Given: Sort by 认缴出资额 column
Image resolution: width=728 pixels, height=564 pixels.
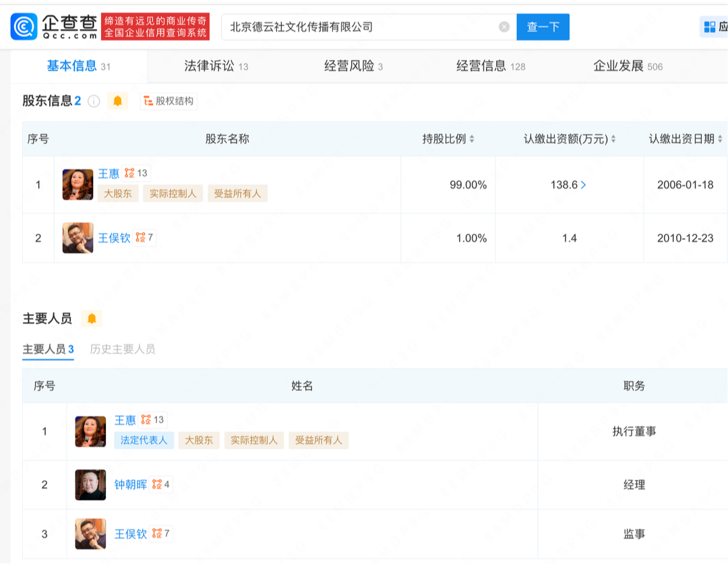Looking at the screenshot, I should click(613, 139).
